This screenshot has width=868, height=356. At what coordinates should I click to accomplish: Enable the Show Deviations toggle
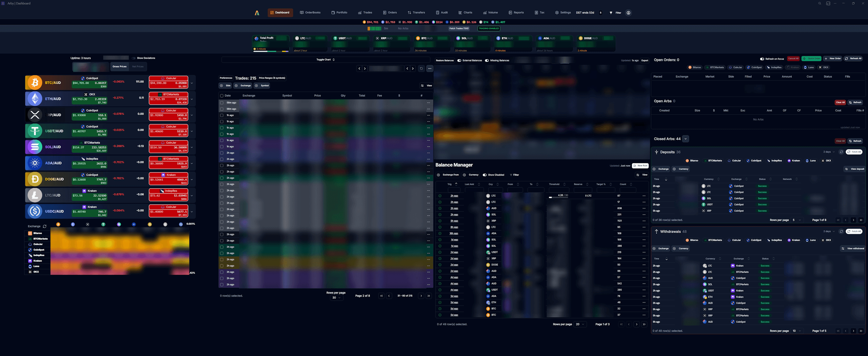(134, 58)
